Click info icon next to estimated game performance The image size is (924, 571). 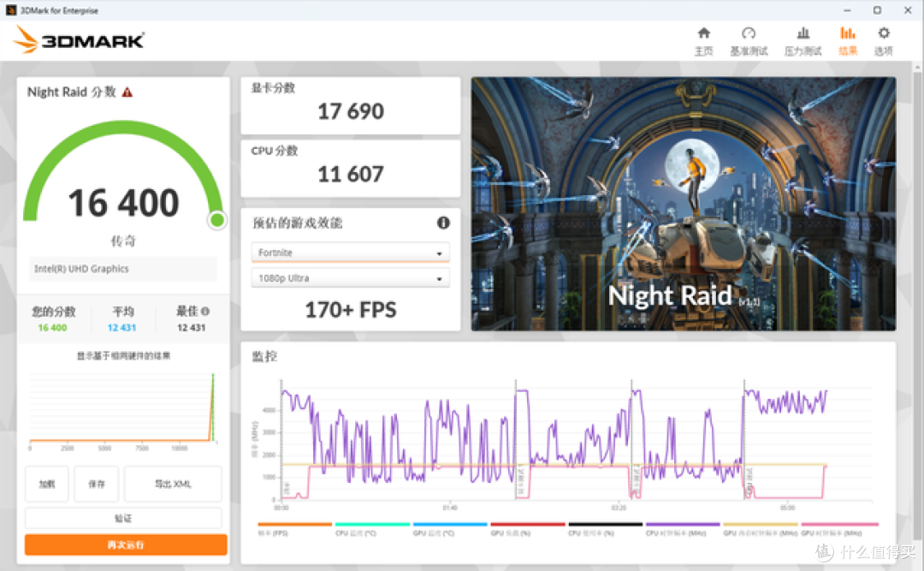point(443,223)
